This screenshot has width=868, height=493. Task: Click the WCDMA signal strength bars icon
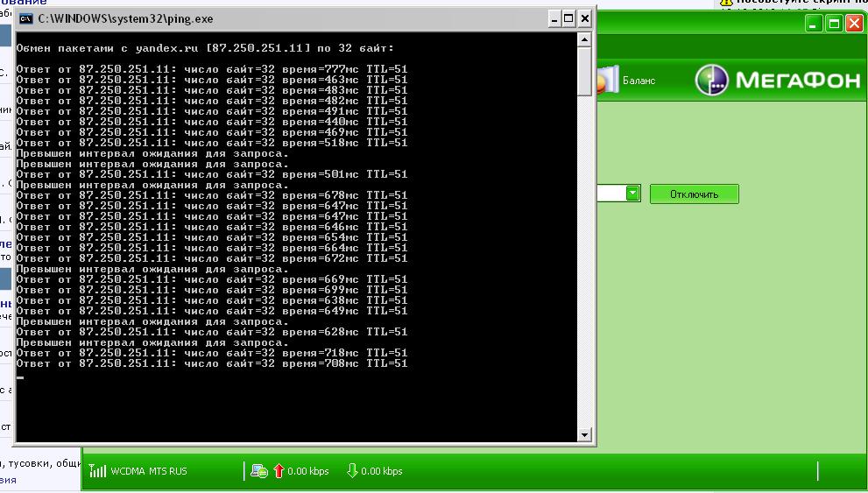97,471
